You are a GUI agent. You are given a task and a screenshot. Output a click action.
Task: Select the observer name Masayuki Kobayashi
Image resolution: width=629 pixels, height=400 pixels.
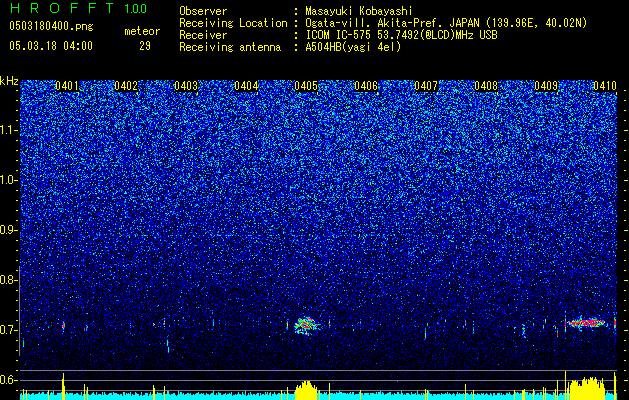tap(359, 11)
